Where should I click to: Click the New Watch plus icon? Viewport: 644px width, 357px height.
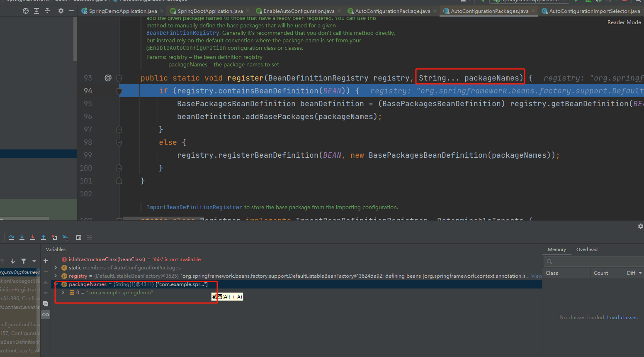point(46,261)
